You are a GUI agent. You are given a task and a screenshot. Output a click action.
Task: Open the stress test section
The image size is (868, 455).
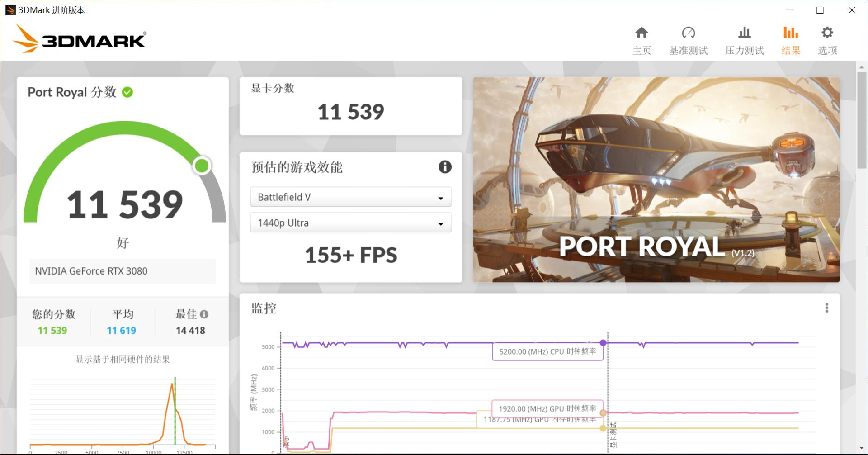(744, 40)
